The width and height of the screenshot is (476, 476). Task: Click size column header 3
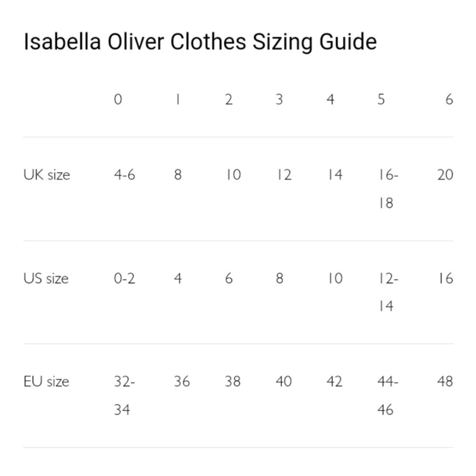(279, 99)
